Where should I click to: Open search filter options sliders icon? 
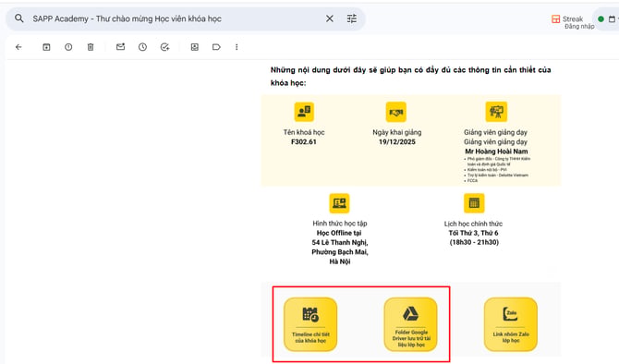coord(352,18)
